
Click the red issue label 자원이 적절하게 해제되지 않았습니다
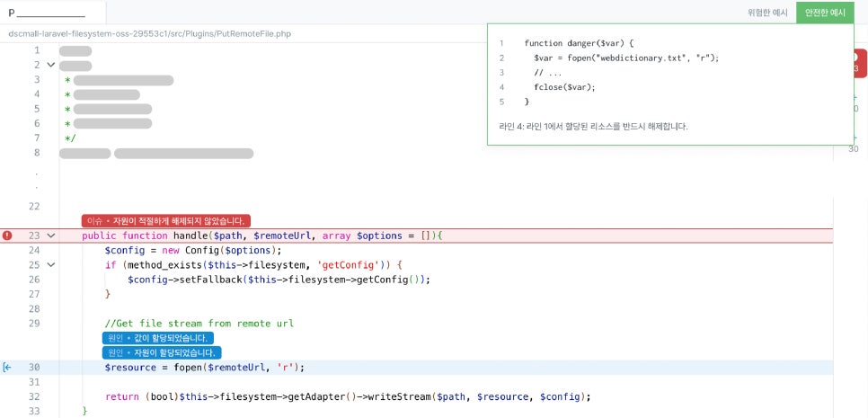pyautogui.click(x=166, y=221)
